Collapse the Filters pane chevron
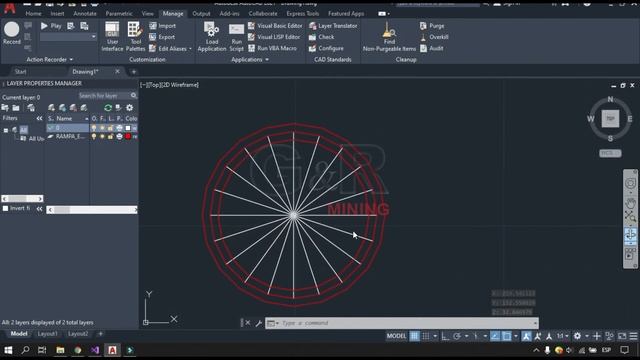This screenshot has height=360, width=640. 39,118
